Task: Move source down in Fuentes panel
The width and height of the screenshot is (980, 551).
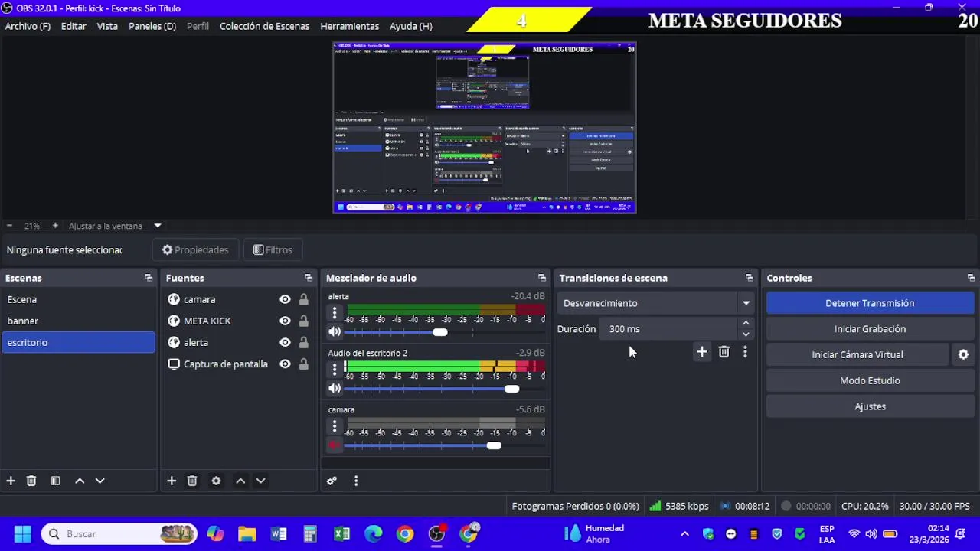Action: tap(260, 481)
